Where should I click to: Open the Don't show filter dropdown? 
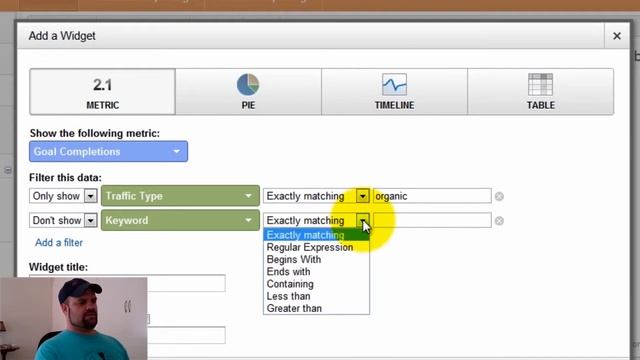pyautogui.click(x=63, y=220)
